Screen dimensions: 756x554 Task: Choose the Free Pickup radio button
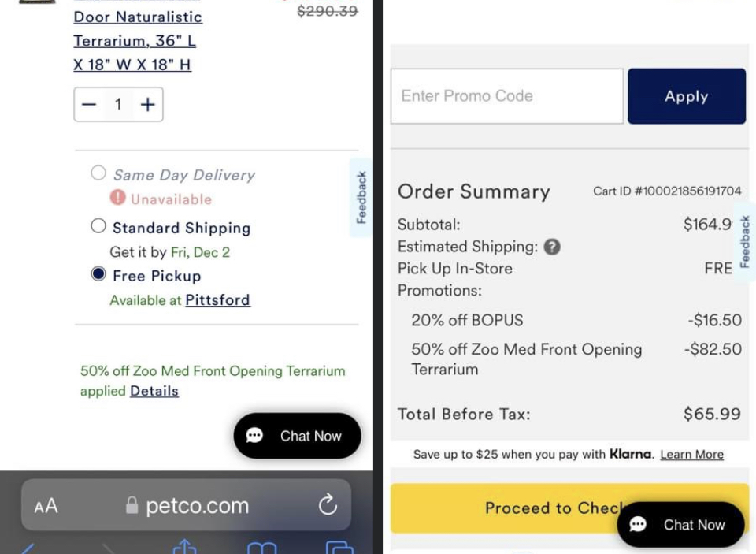tap(98, 274)
